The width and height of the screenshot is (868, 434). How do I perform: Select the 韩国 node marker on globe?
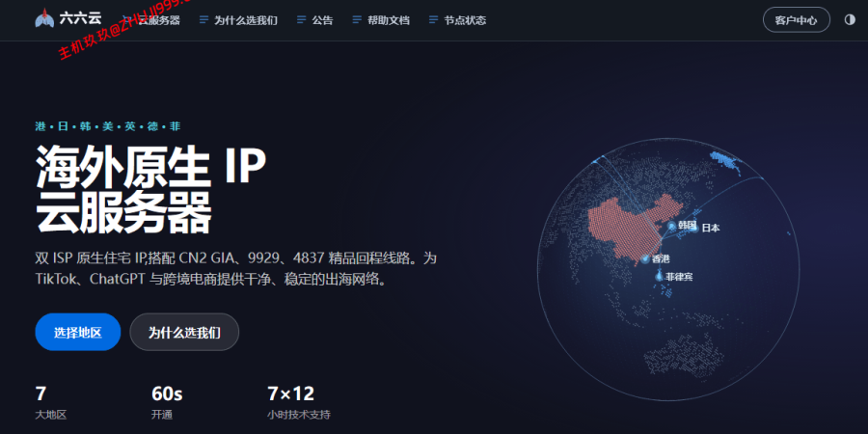[671, 226]
